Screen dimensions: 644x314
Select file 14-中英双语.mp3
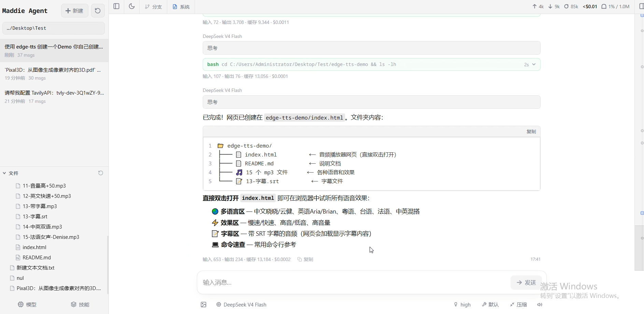[x=42, y=227]
